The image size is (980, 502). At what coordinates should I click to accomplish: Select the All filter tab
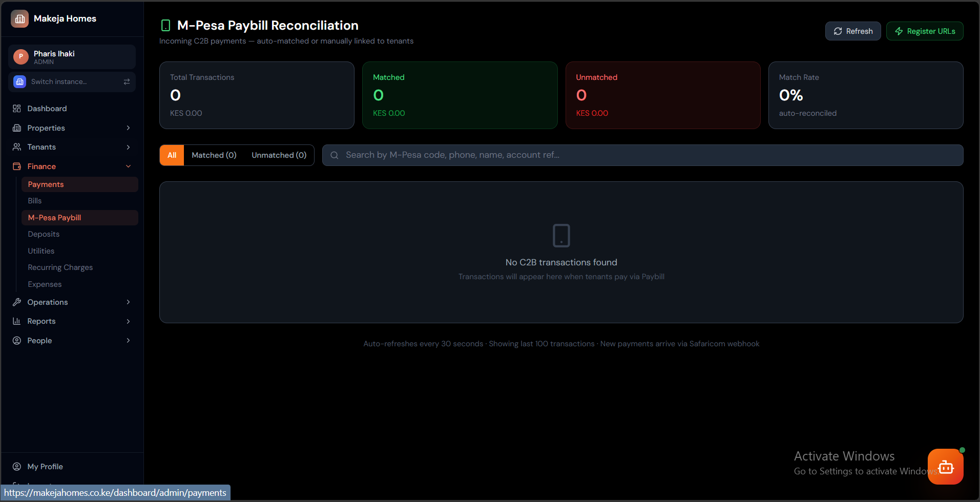172,155
